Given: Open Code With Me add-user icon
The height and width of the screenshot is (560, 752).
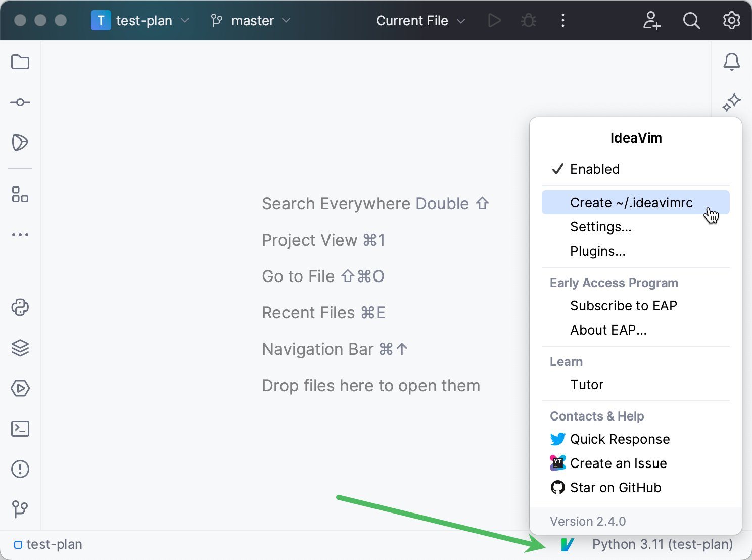Looking at the screenshot, I should (x=651, y=20).
